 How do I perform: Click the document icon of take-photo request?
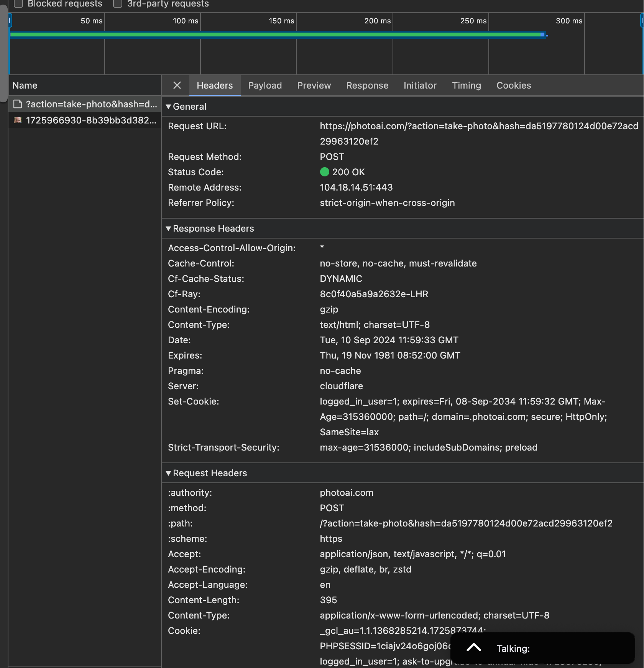coord(18,104)
